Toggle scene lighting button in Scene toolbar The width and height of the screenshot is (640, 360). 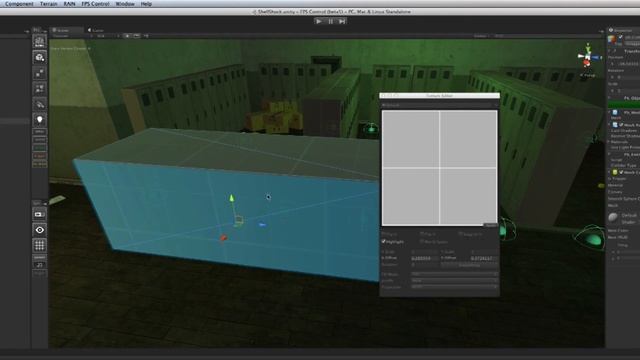click(x=127, y=36)
